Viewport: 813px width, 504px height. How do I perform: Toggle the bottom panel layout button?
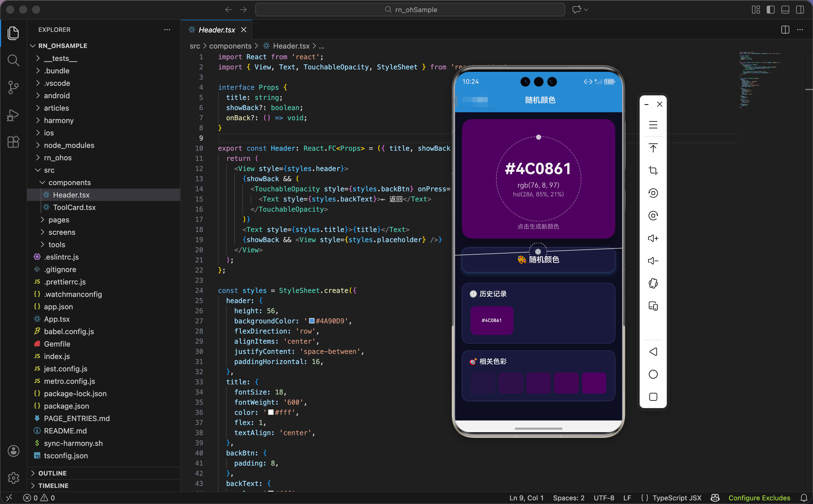785,10
